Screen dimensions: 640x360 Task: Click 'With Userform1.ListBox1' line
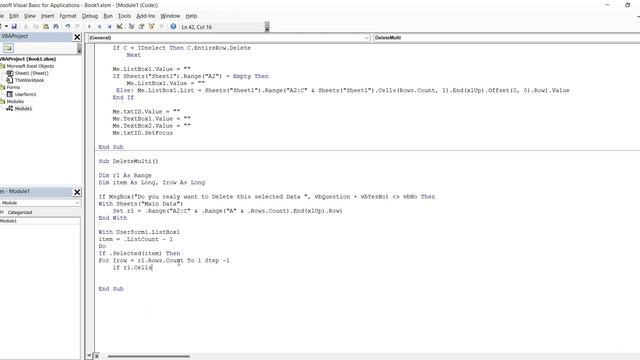pyautogui.click(x=139, y=232)
